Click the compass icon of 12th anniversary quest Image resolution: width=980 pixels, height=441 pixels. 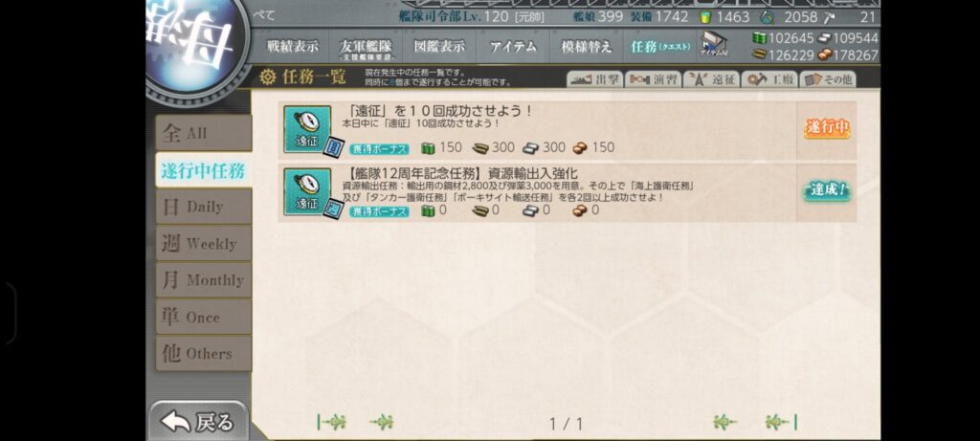(x=307, y=191)
